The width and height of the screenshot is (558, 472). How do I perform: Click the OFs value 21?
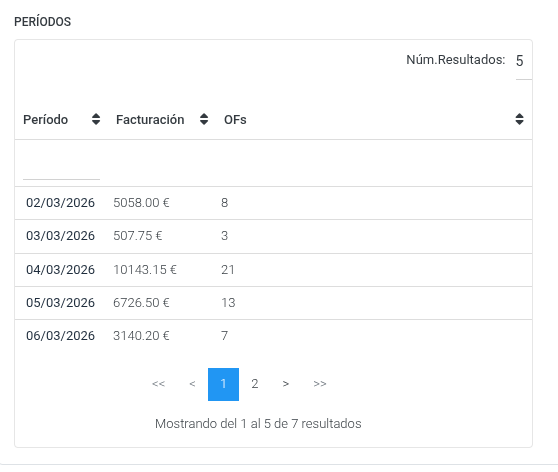coord(228,270)
